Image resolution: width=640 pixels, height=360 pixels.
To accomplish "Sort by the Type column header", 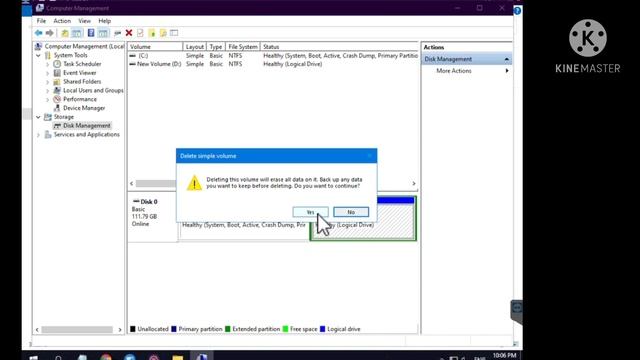I will [x=216, y=47].
